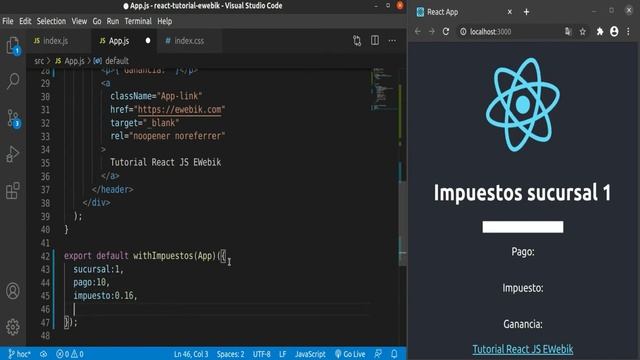
Task: Click the remote sync icon in status bar
Action: pyautogui.click(x=43, y=354)
